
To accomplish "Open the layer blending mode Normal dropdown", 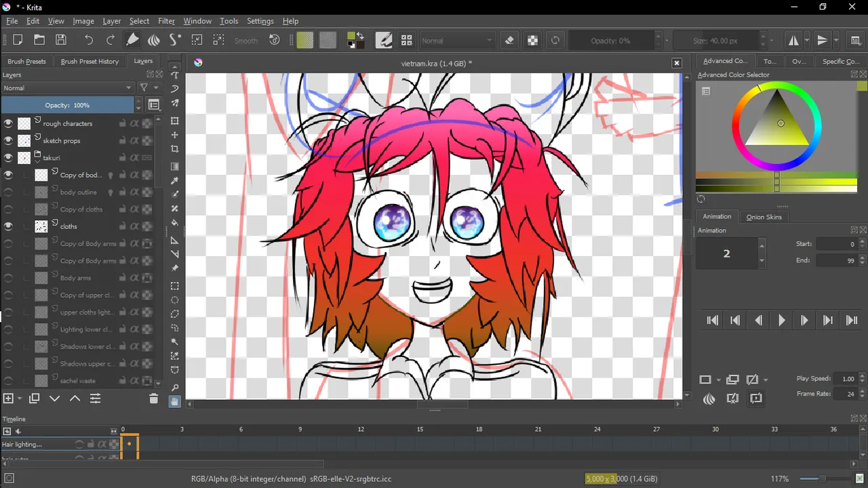I will 67,88.
